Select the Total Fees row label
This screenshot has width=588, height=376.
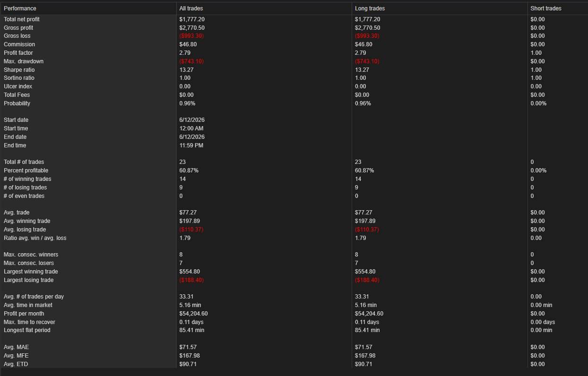click(x=17, y=95)
